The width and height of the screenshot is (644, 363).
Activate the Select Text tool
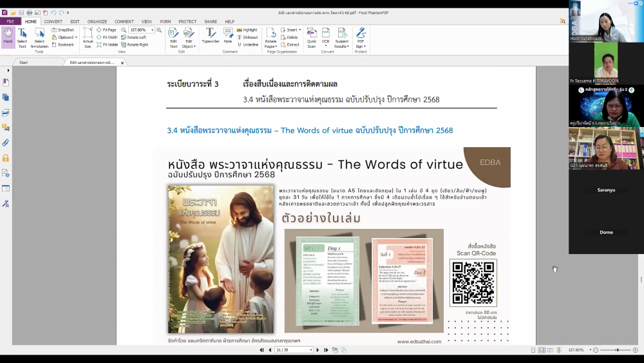click(x=22, y=38)
